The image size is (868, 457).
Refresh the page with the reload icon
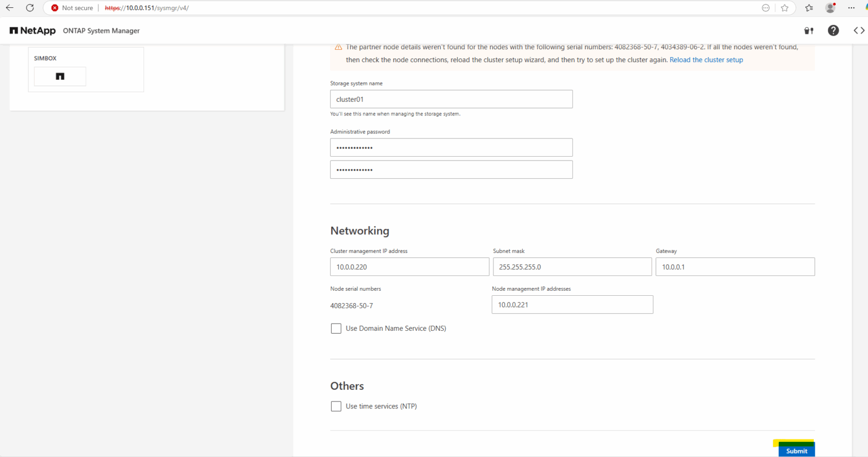click(x=30, y=8)
